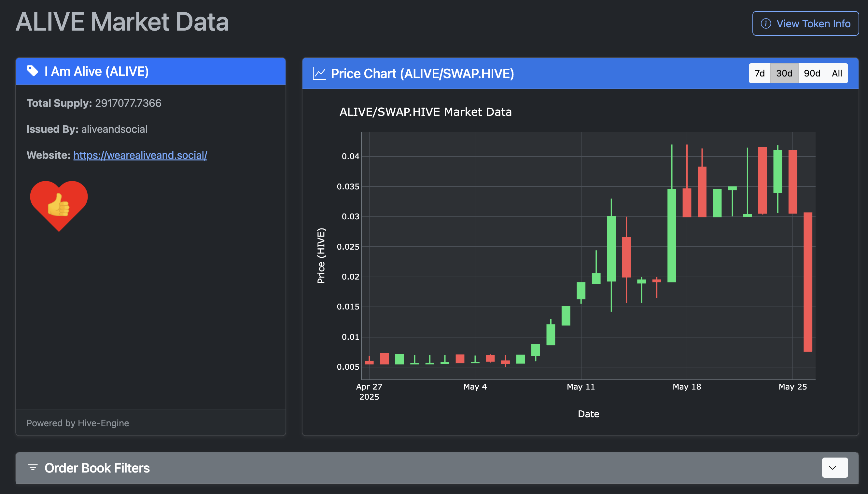Click the May 18 x-axis date label

pos(687,387)
